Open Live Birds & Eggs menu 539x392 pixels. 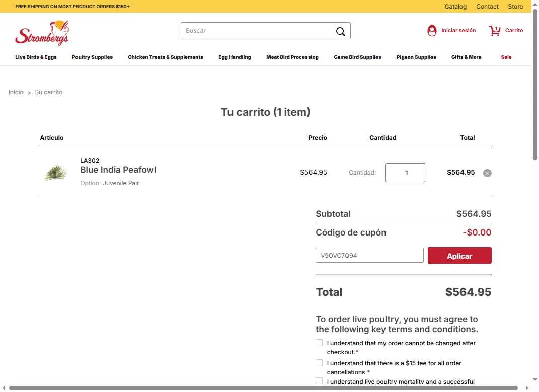coord(36,57)
